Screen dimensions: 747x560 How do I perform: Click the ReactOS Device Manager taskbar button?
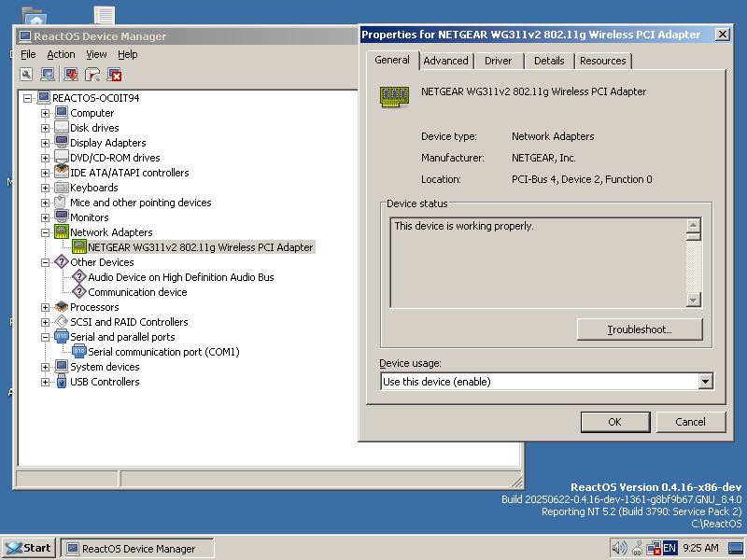[137, 549]
